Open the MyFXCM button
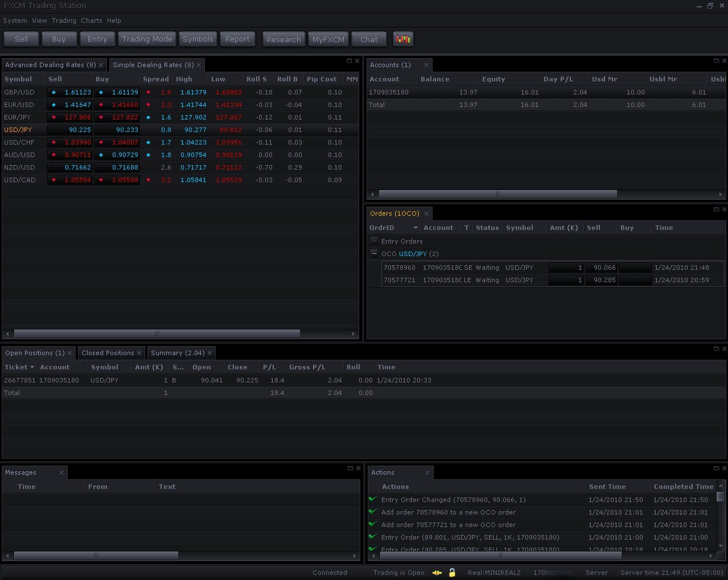 click(328, 39)
